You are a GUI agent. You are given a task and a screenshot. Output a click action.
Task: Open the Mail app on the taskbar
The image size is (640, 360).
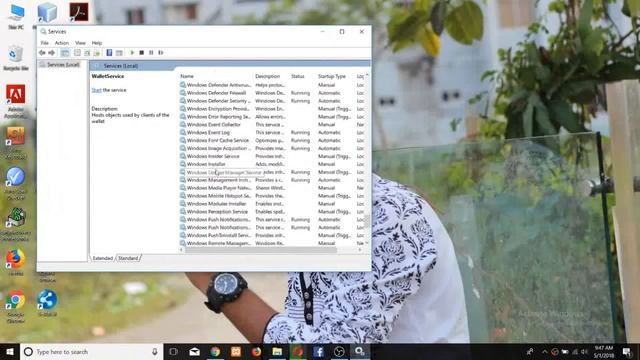pyautogui.click(x=194, y=352)
